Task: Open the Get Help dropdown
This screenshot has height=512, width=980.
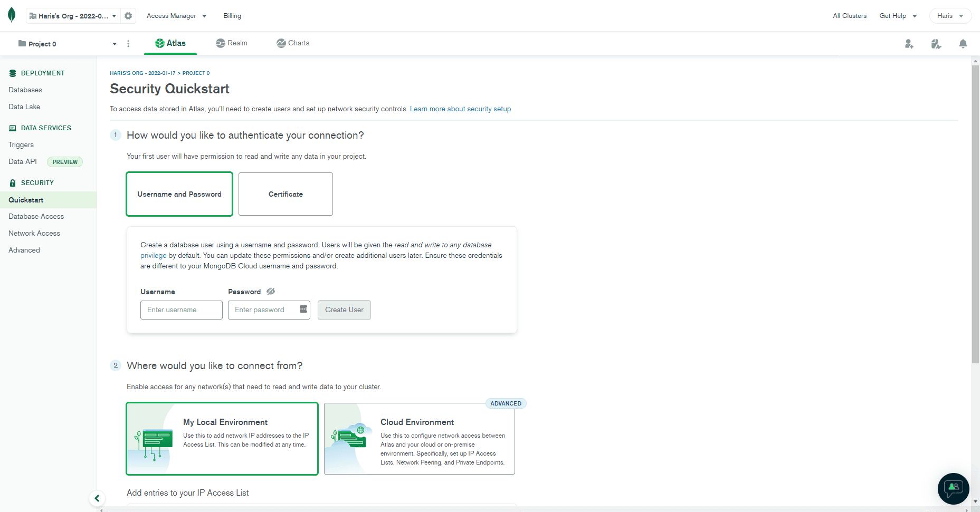Action: [898, 16]
